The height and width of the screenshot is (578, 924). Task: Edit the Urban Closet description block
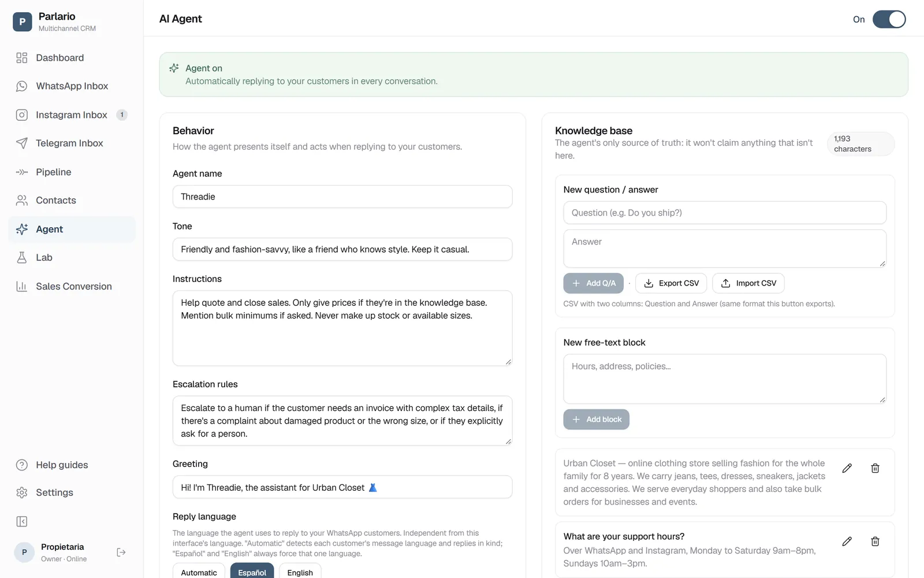tap(847, 468)
